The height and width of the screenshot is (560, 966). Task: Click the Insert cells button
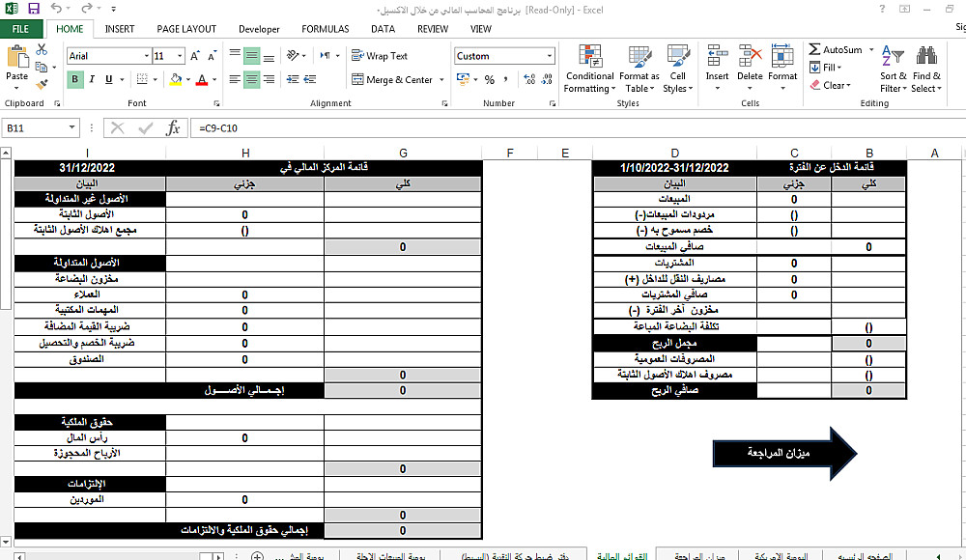(x=717, y=69)
